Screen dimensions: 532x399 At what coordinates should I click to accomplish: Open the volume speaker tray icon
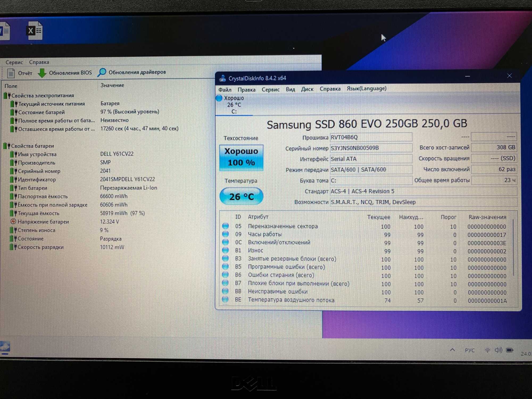498,350
